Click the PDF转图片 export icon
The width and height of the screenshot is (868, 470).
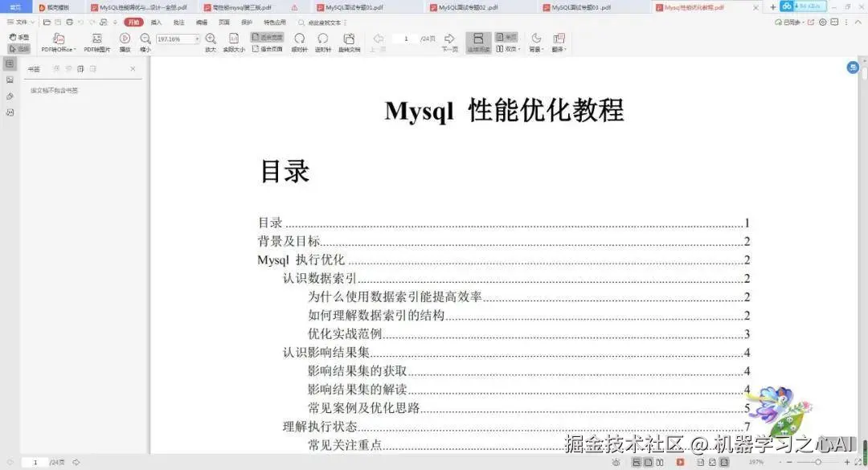96,38
